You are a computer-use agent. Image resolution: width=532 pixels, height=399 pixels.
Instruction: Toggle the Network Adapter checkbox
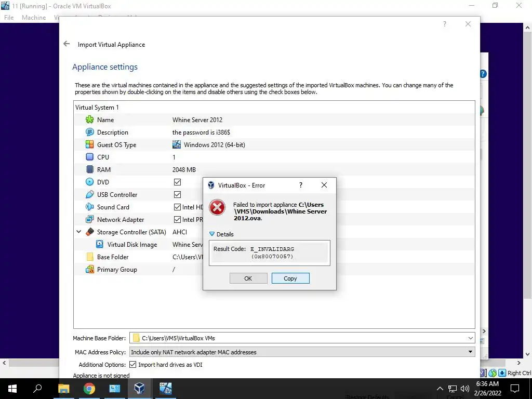point(178,220)
